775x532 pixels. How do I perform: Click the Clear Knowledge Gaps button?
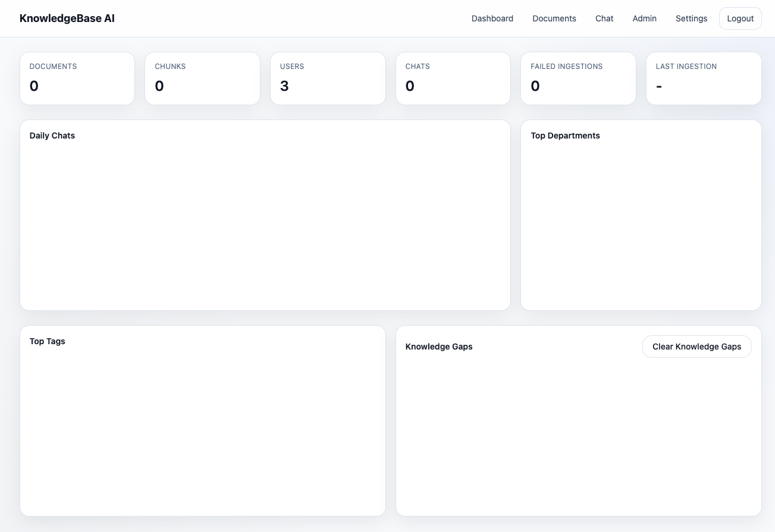696,347
